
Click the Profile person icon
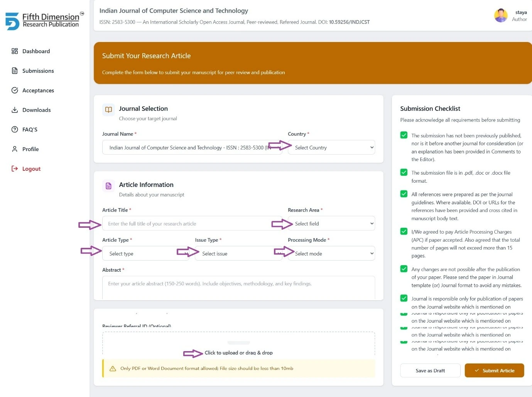click(x=15, y=149)
